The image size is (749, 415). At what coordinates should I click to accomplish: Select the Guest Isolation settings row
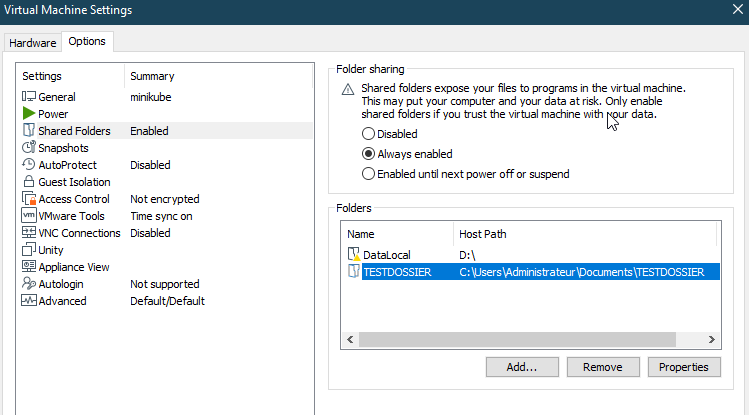[165, 181]
